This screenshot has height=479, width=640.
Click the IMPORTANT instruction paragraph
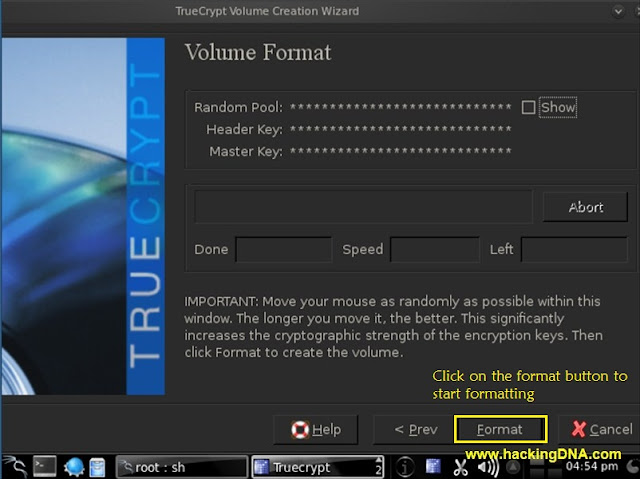point(393,327)
